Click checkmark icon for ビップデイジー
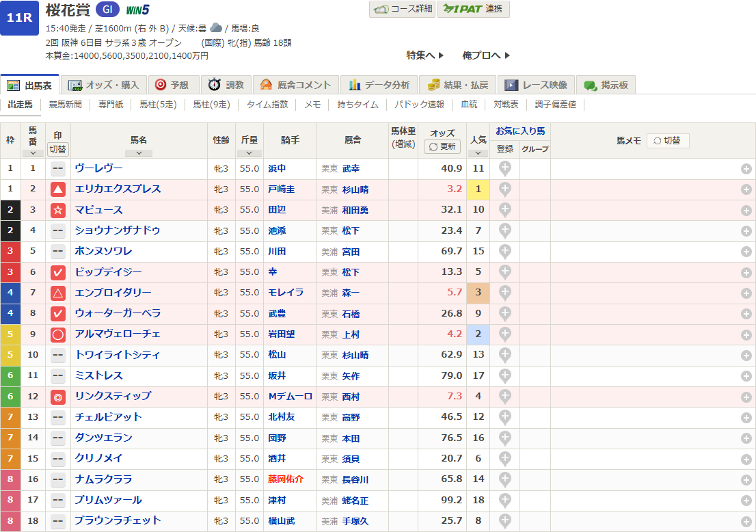 pyautogui.click(x=58, y=273)
